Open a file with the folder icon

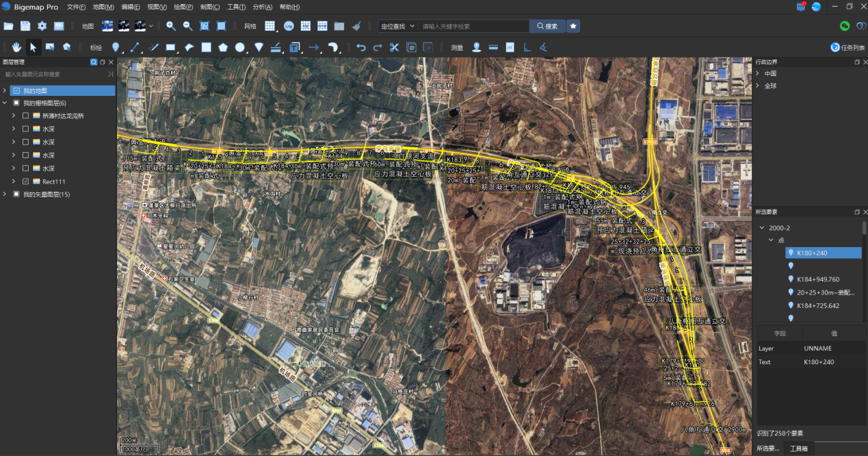pyautogui.click(x=8, y=26)
